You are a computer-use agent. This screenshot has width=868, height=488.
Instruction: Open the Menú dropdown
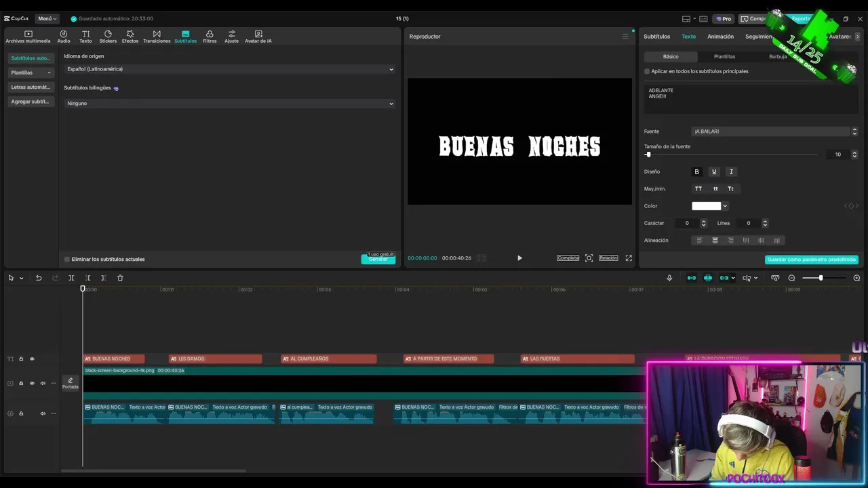coord(47,19)
